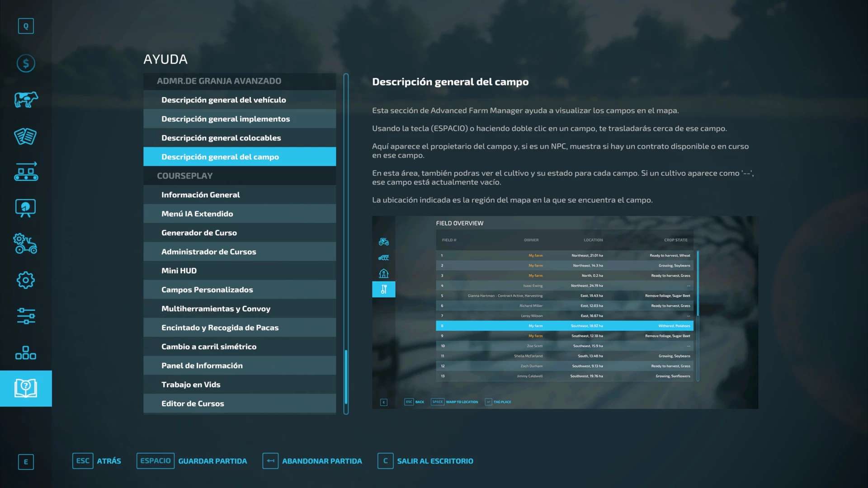Open the animals cow icon page
The width and height of the screenshot is (868, 488).
click(x=26, y=99)
